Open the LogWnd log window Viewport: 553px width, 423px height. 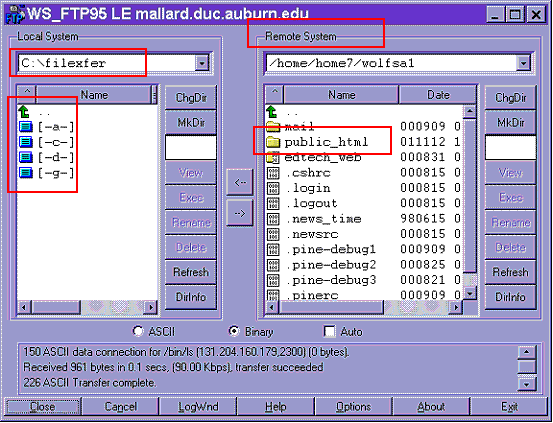tap(198, 406)
